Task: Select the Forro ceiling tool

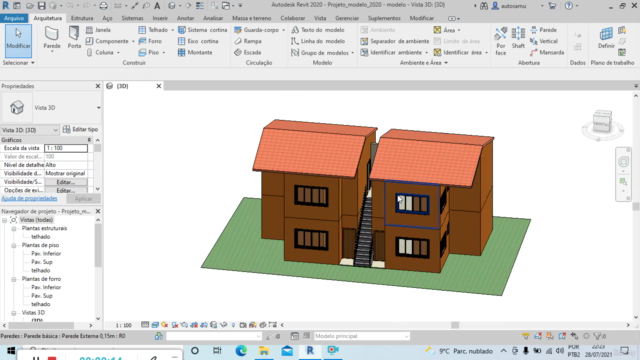Action: [x=150, y=41]
